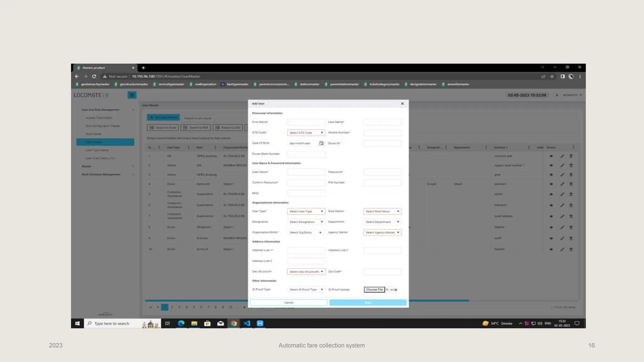The image size is (644, 362).
Task: Remove the chosen ID proof file
Action: [x=396, y=290]
